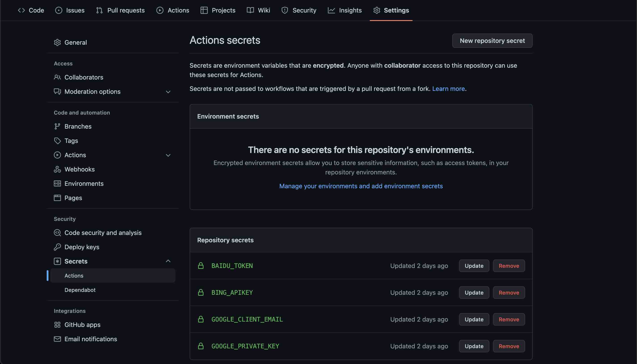Click the Email notifications envelope icon

[57, 339]
